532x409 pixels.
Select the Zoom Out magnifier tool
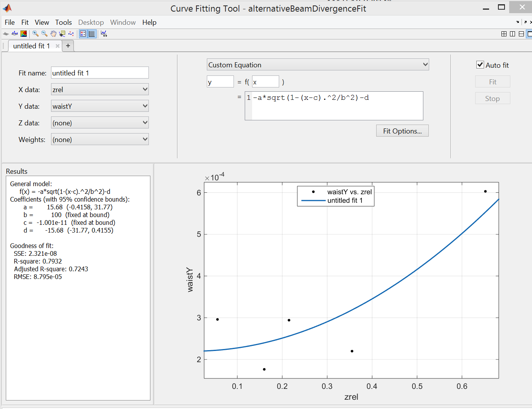(44, 34)
